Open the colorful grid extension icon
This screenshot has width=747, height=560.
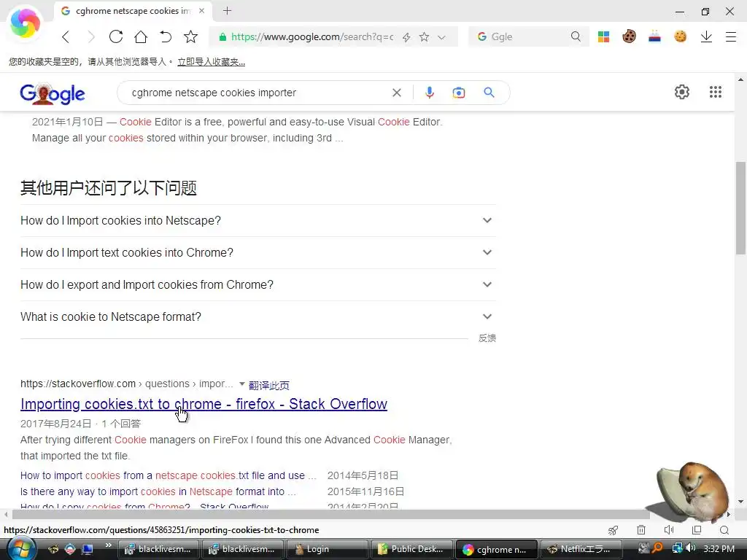(x=603, y=36)
